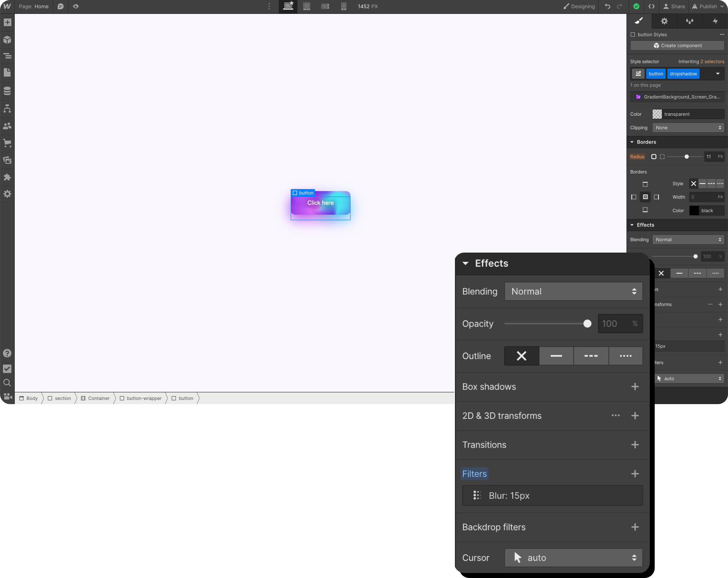Image resolution: width=728 pixels, height=578 pixels.
Task: Open the Ecommerce panel
Action: tap(7, 143)
